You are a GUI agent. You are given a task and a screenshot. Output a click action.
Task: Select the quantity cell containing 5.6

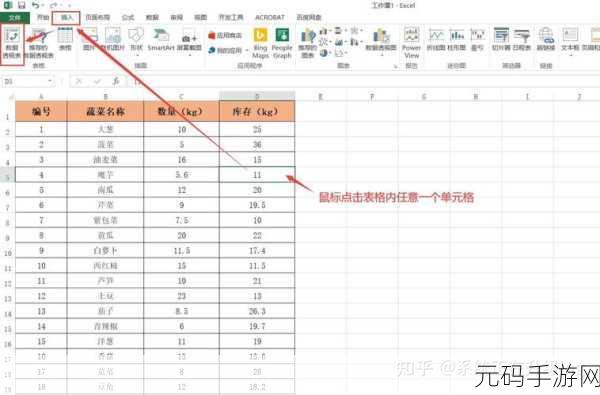181,175
